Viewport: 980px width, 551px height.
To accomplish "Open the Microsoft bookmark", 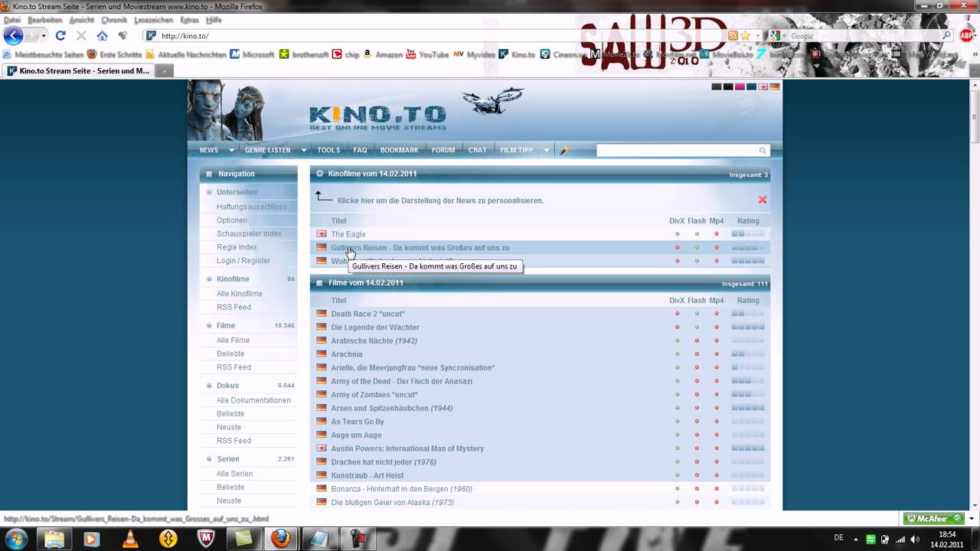I will pyautogui.click(x=252, y=54).
